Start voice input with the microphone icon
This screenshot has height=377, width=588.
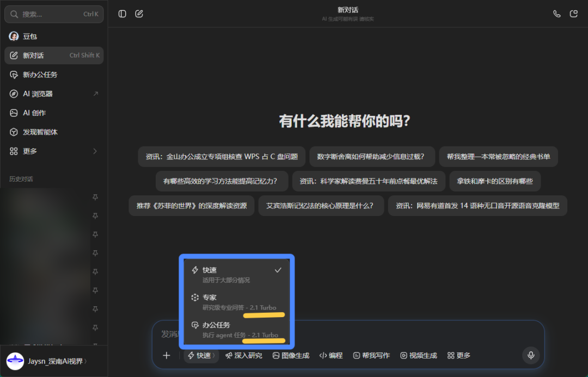pyautogui.click(x=531, y=355)
